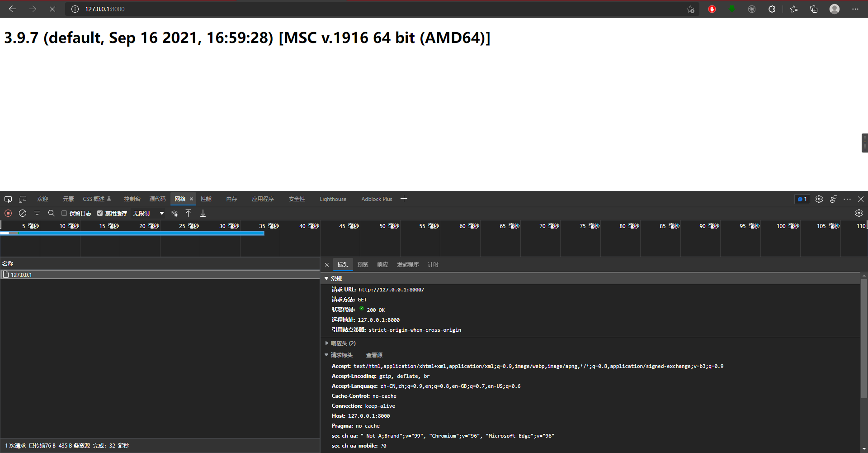This screenshot has height=453, width=868.
Task: Select the 127.0.0.1 request row
Action: coord(160,275)
